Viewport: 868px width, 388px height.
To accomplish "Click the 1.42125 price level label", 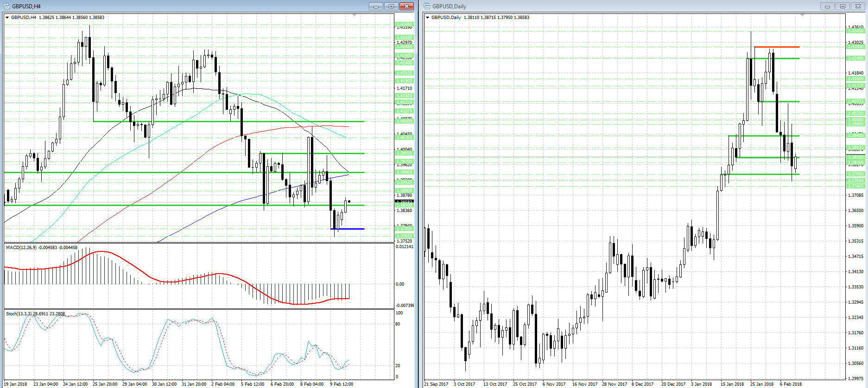I will pos(404,73).
